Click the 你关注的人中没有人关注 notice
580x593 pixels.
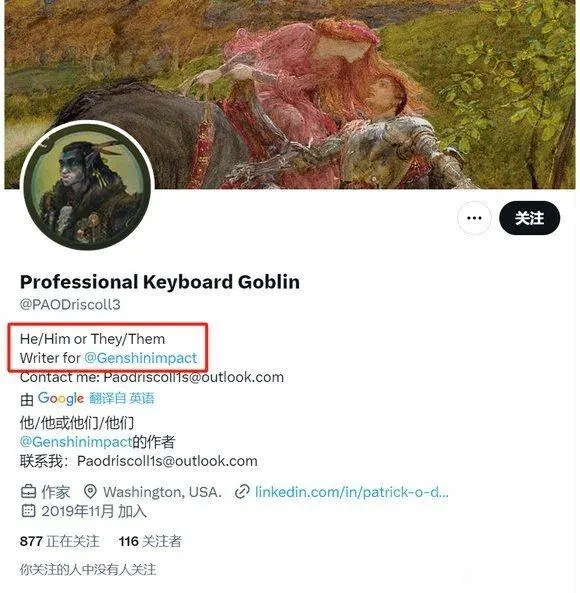pos(88,570)
